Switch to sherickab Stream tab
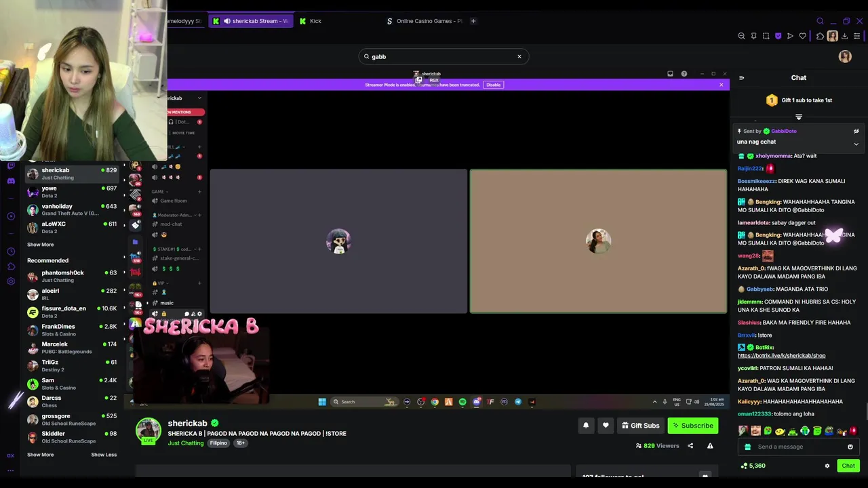 [x=250, y=21]
